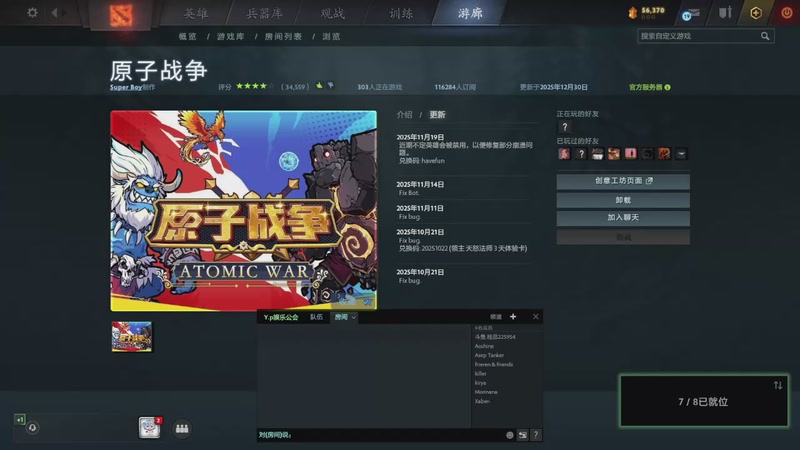The width and height of the screenshot is (800, 450).
Task: Switch to the 观战 tab
Action: click(333, 13)
